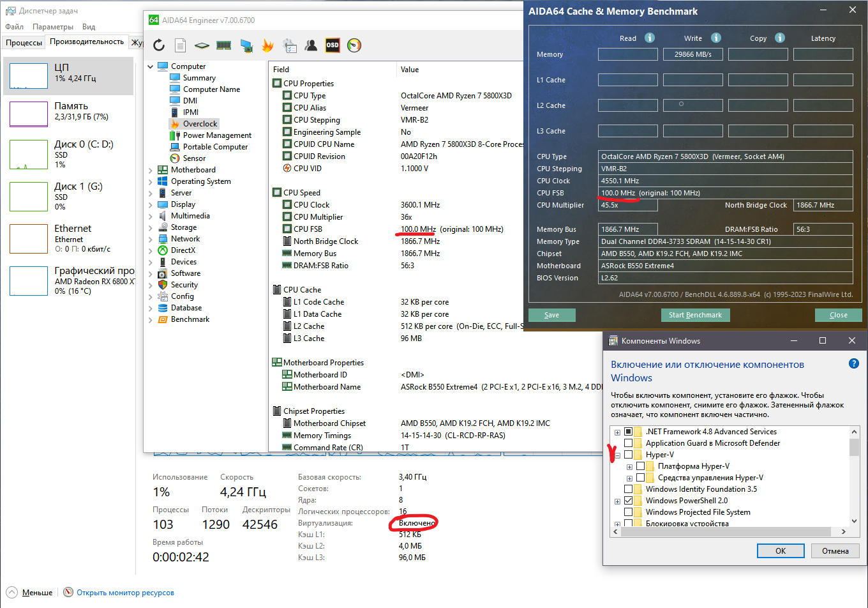Confirm with OK in Windows Components dialog
868x608 pixels.
tap(781, 551)
